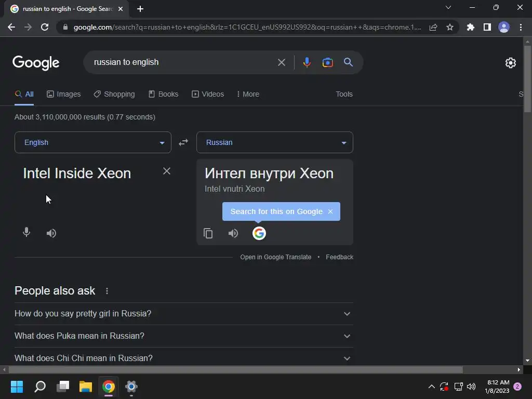The image size is (532, 399).
Task: Listen to the Russian translation
Action: coord(233,233)
